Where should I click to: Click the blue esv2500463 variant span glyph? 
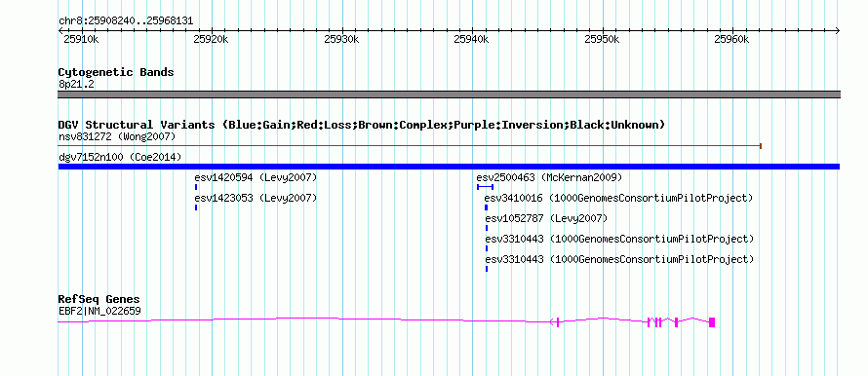(485, 187)
